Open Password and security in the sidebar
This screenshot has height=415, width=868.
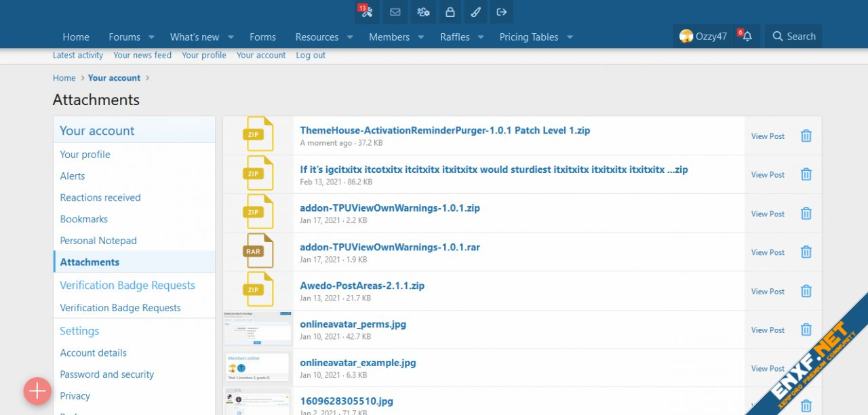pos(134,374)
